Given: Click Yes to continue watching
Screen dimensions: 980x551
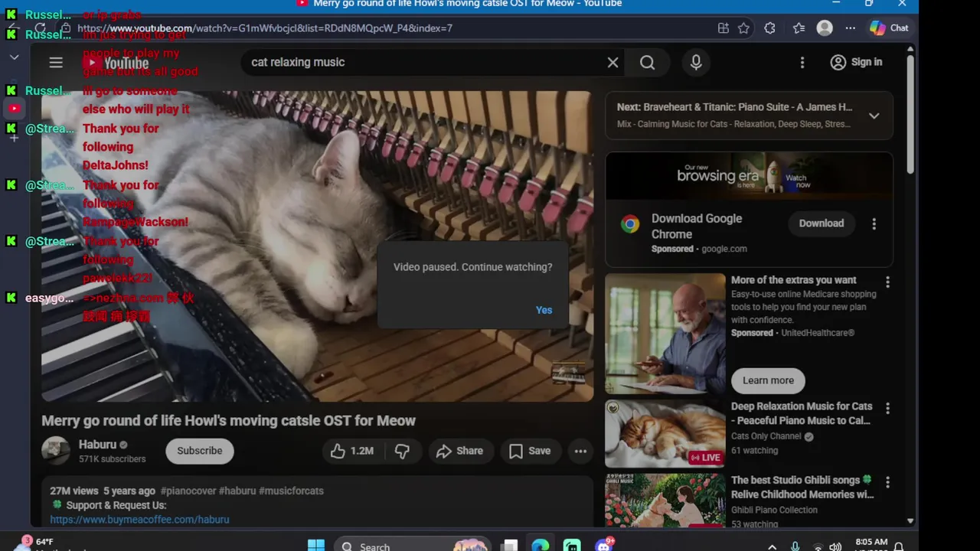Looking at the screenshot, I should pyautogui.click(x=544, y=310).
